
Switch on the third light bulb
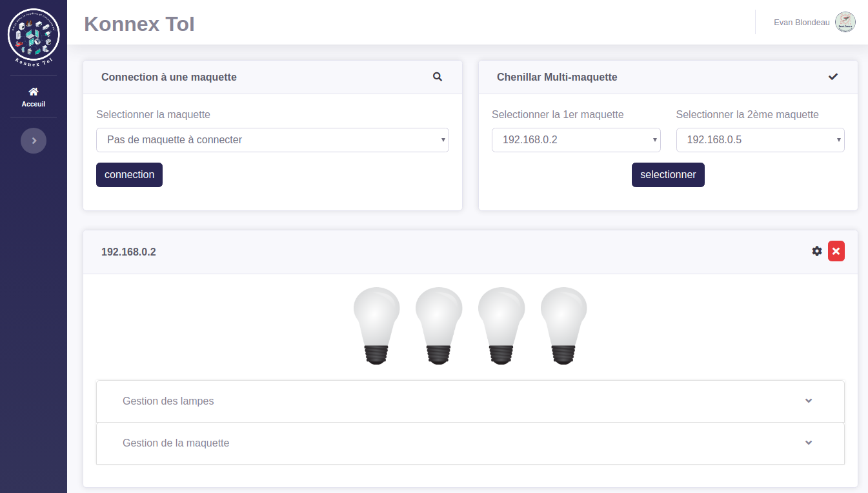tap(501, 326)
